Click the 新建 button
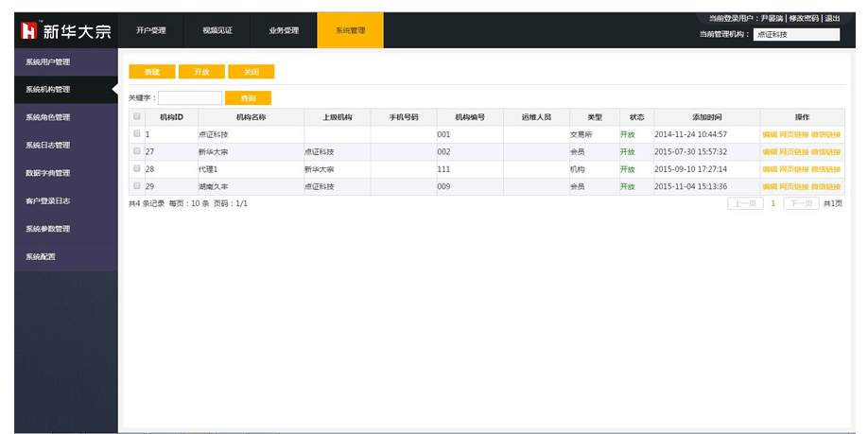 click(152, 72)
